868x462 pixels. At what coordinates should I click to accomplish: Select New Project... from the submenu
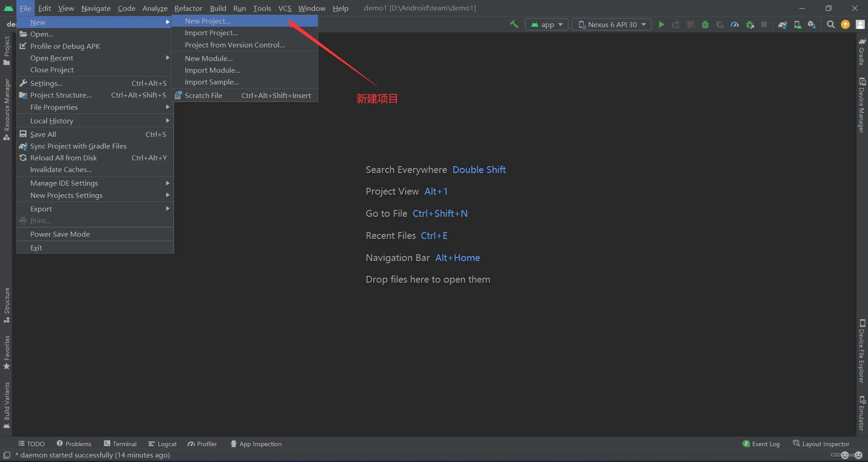tap(245, 21)
